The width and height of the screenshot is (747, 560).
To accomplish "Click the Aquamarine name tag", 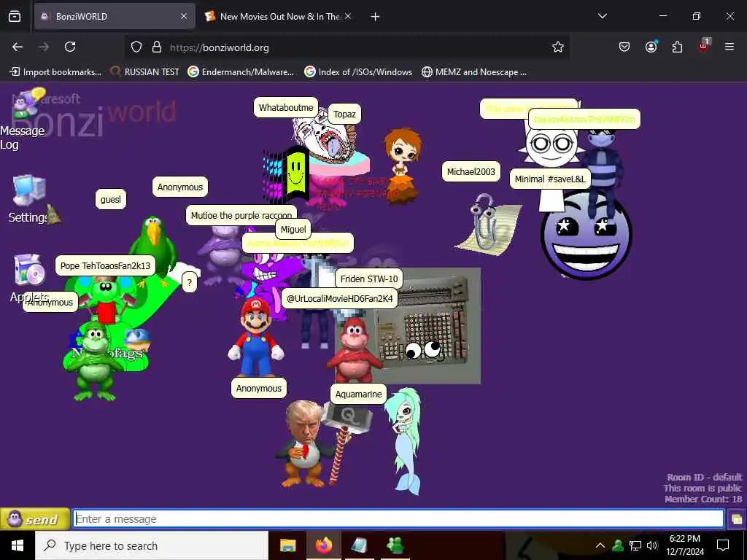I will [x=358, y=394].
